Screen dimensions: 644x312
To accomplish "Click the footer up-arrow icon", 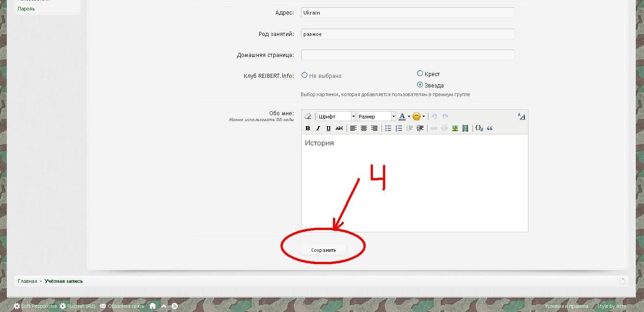I will click(164, 306).
